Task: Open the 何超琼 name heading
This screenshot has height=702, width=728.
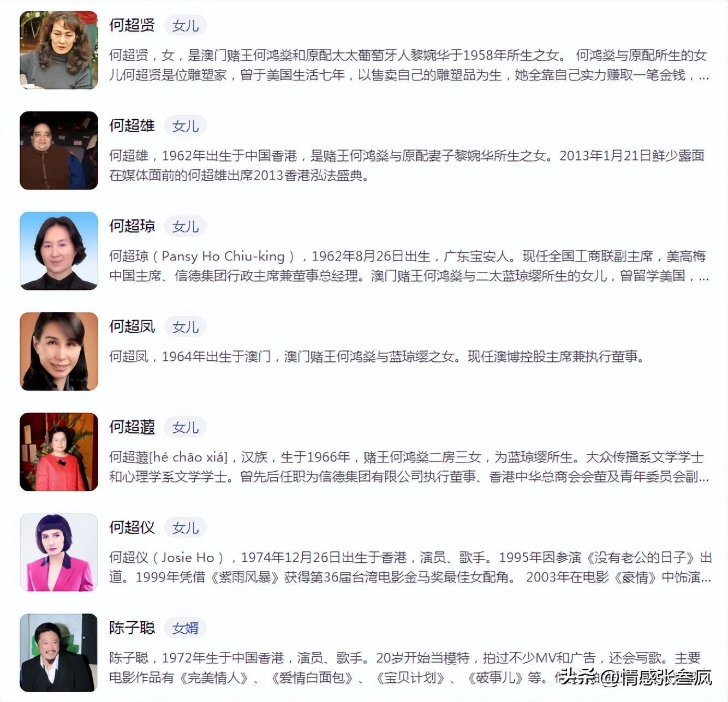Action: coord(132,226)
